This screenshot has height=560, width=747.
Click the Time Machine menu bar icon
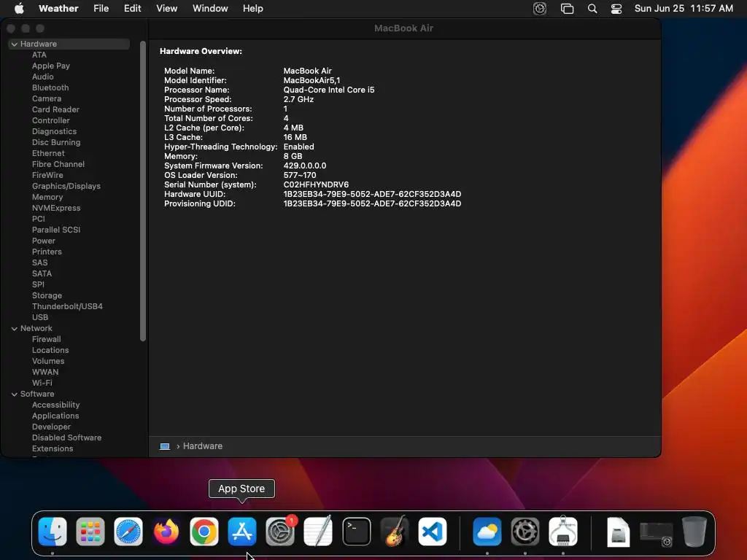539,9
